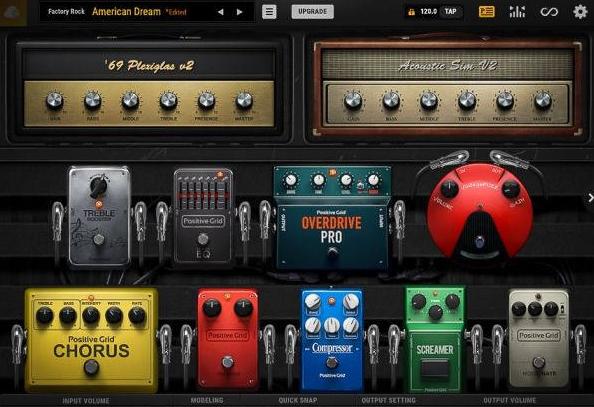This screenshot has width=594, height=407.
Task: Open INPUT VOLUME section
Action: (x=86, y=401)
